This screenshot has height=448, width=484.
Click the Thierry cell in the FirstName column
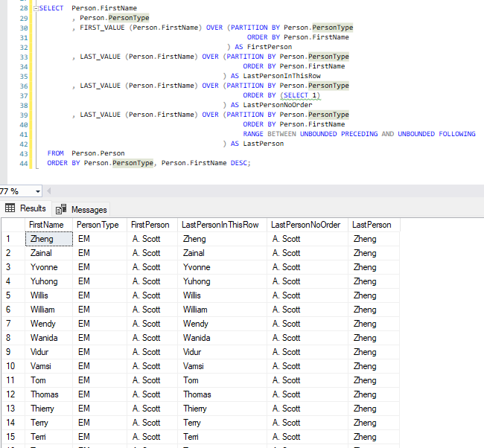tap(49, 409)
